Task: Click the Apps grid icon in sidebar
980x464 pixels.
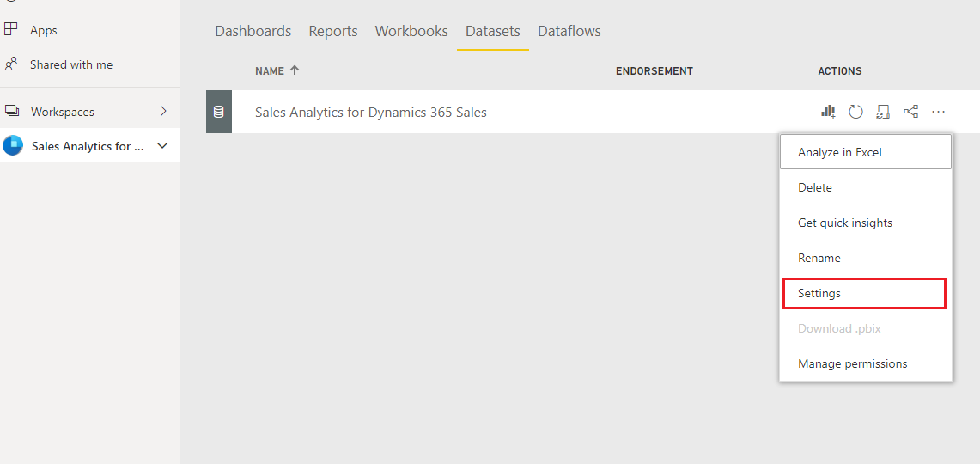Action: tap(11, 29)
